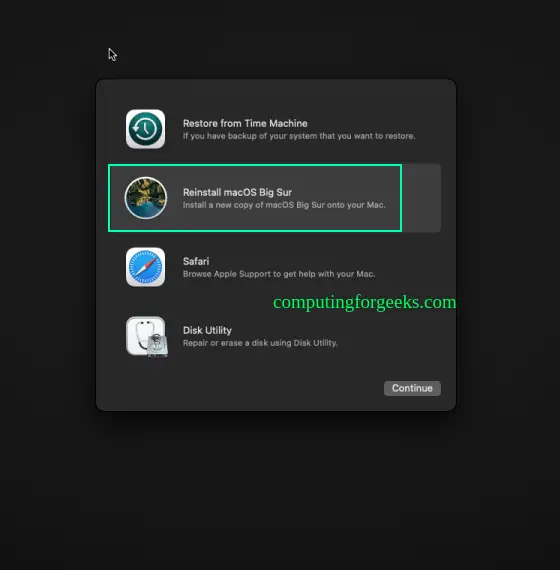Click 'Browse Apple Support to get help' description
Screen dimensions: 560x570
(x=279, y=274)
